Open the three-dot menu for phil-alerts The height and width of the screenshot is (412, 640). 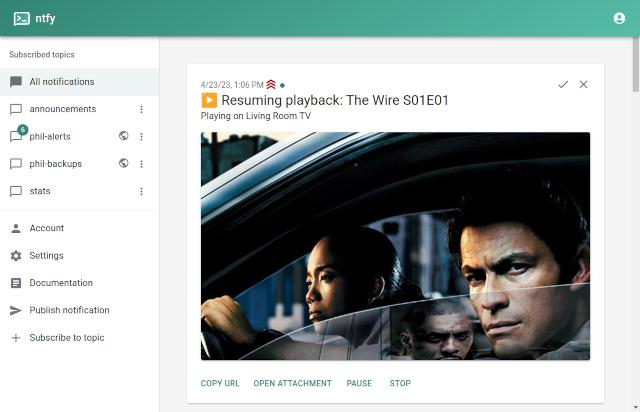tap(141, 136)
